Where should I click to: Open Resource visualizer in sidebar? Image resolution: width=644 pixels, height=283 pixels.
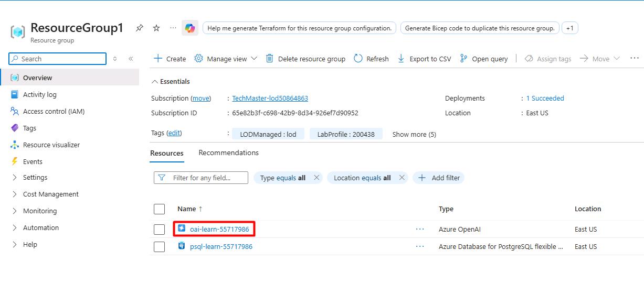click(x=51, y=145)
